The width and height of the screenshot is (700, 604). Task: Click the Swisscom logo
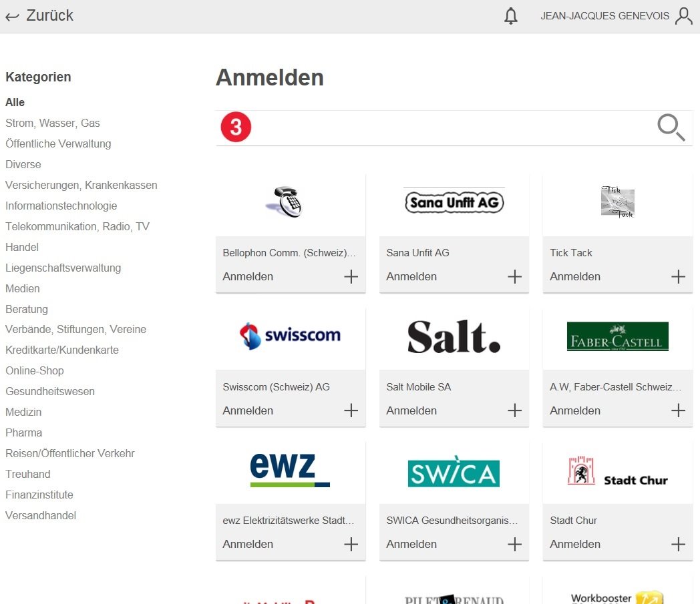[x=290, y=336]
